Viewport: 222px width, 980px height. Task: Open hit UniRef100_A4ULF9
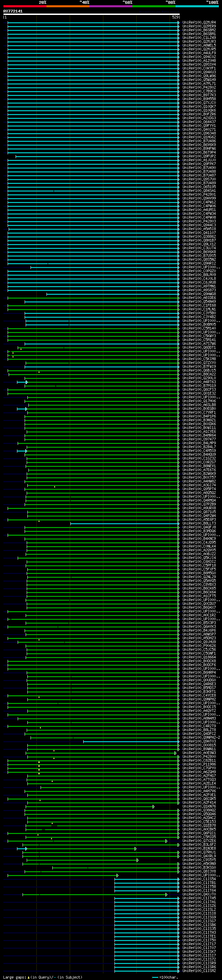(199, 53)
